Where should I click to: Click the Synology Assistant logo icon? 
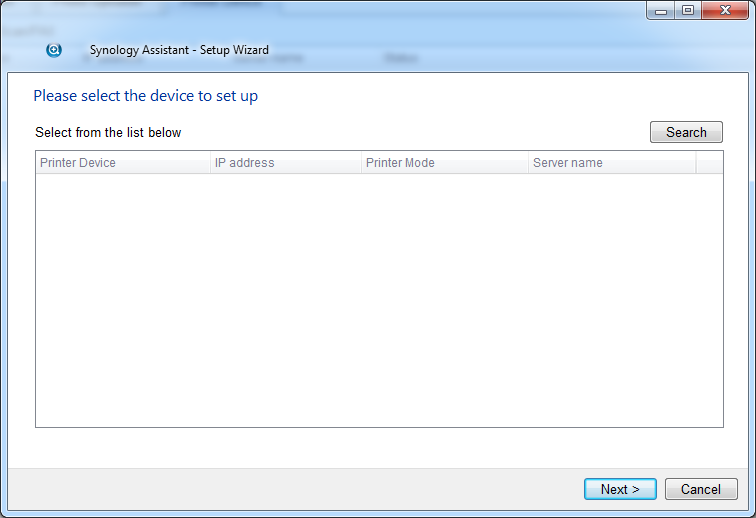pos(54,50)
